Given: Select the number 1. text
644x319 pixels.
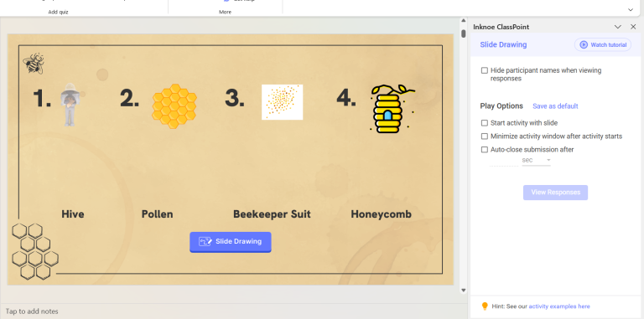Looking at the screenshot, I should pos(42,99).
